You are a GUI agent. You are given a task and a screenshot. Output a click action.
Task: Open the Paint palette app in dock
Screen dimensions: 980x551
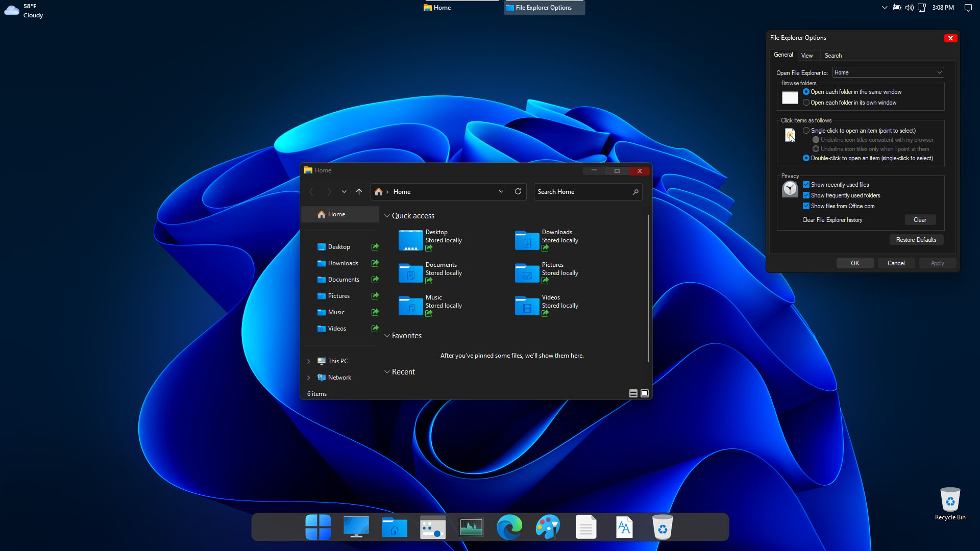click(x=548, y=527)
